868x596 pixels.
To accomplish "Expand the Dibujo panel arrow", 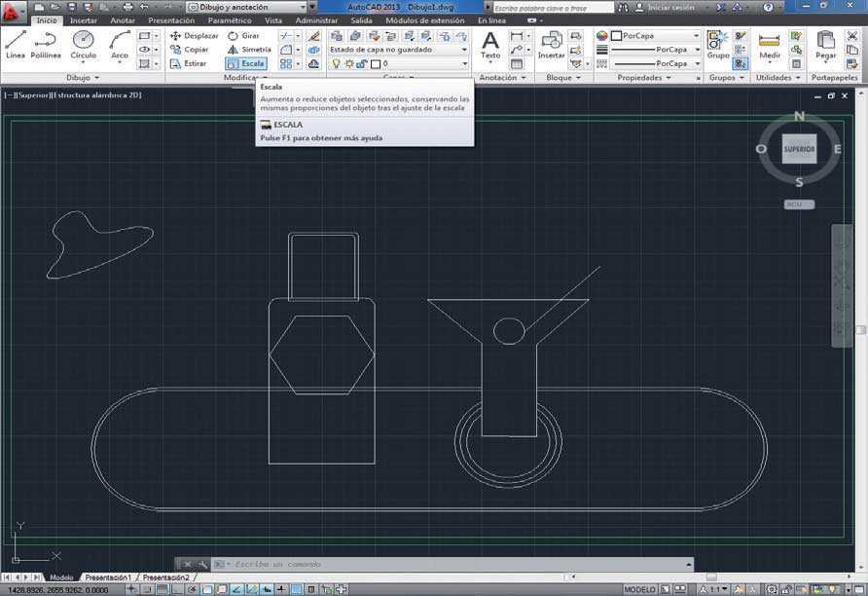I will coord(97,78).
